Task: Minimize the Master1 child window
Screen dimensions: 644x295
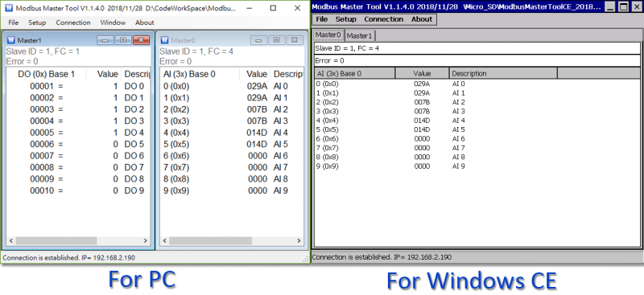Action: 105,40
